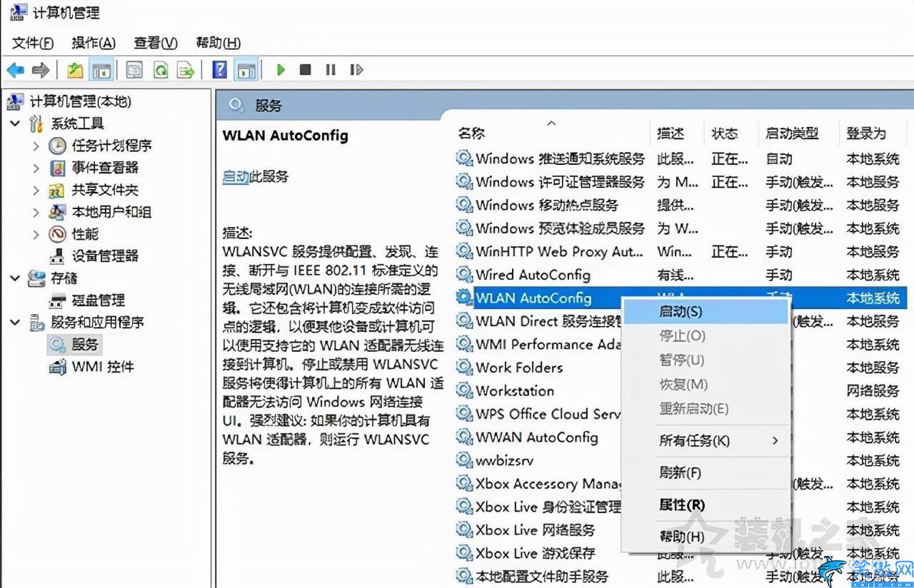Image resolution: width=914 pixels, height=588 pixels.
Task: Click the green Refresh toolbar icon
Action: pyautogui.click(x=161, y=70)
